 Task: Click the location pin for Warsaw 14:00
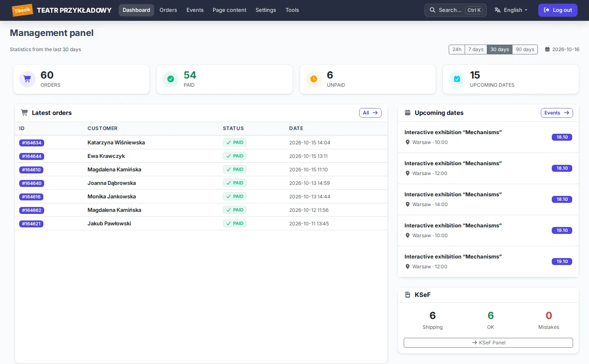point(407,204)
